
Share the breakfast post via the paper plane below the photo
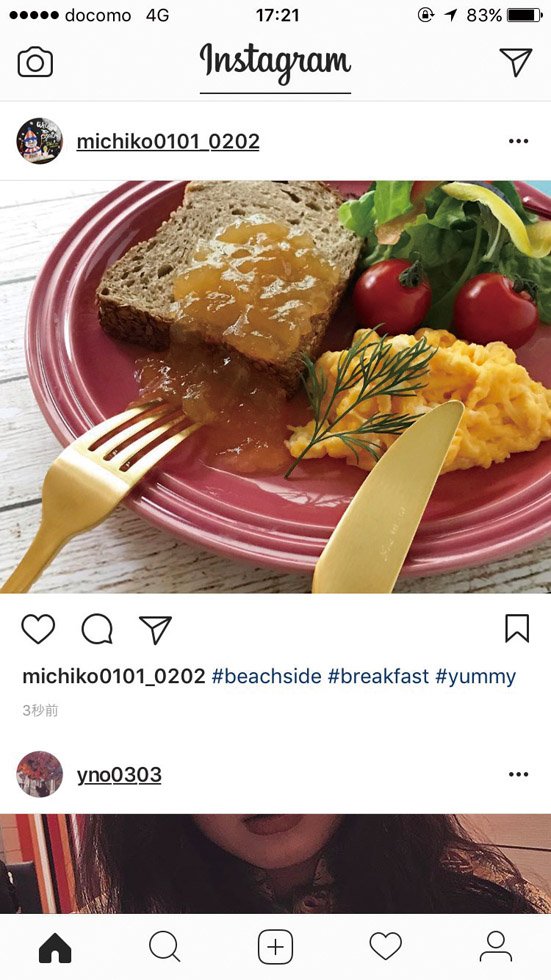pyautogui.click(x=155, y=629)
